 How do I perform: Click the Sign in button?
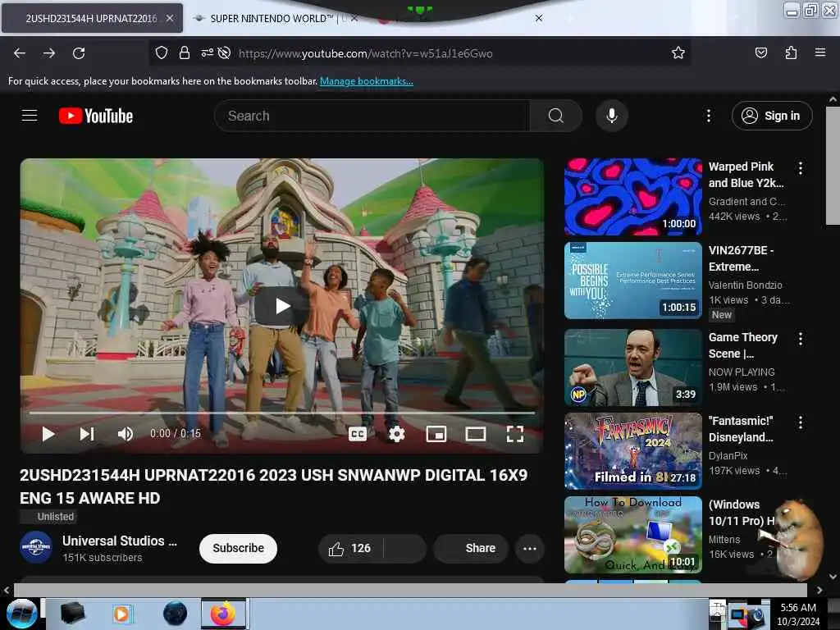point(771,116)
